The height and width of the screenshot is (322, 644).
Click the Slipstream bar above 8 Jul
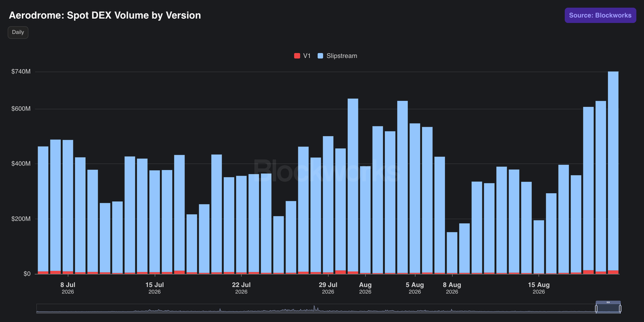68,206
